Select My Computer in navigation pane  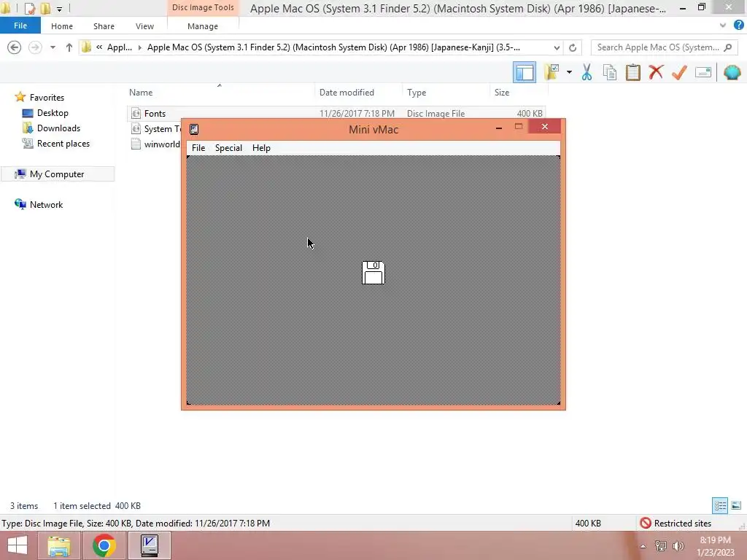57,174
